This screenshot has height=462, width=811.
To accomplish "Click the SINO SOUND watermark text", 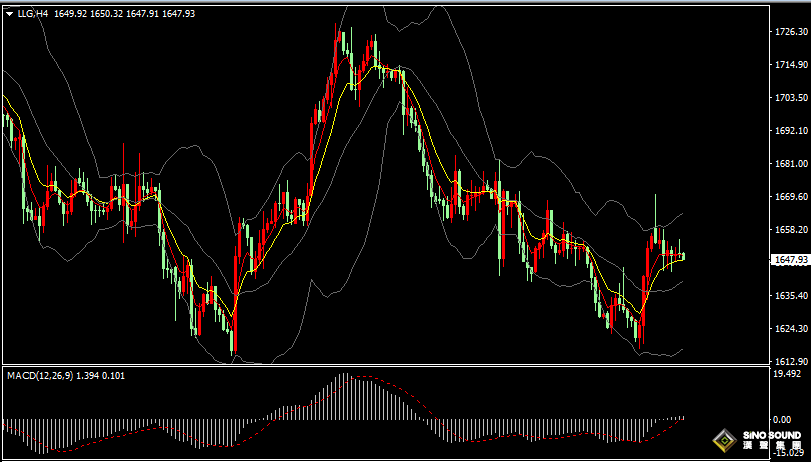I will pyautogui.click(x=771, y=437).
